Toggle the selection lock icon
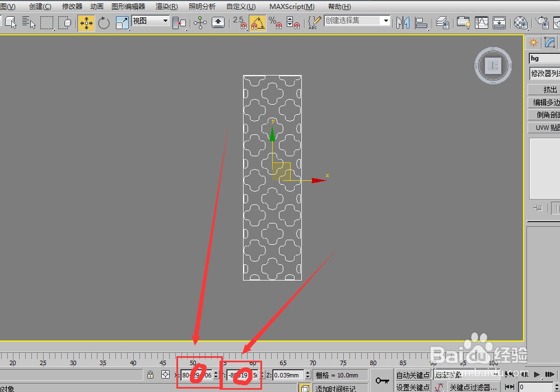The image size is (560, 392). point(151,375)
